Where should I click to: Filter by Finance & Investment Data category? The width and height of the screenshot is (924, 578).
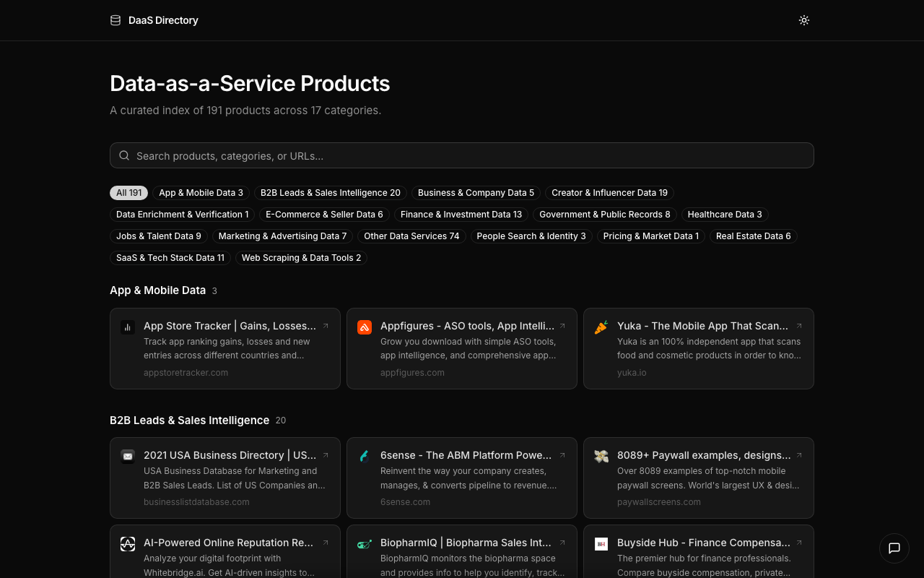461,215
